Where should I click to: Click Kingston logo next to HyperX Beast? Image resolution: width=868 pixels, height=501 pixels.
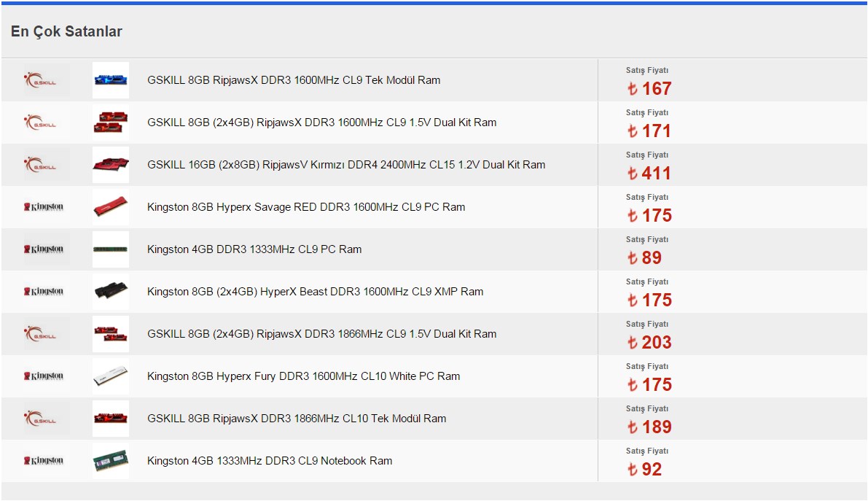[46, 292]
